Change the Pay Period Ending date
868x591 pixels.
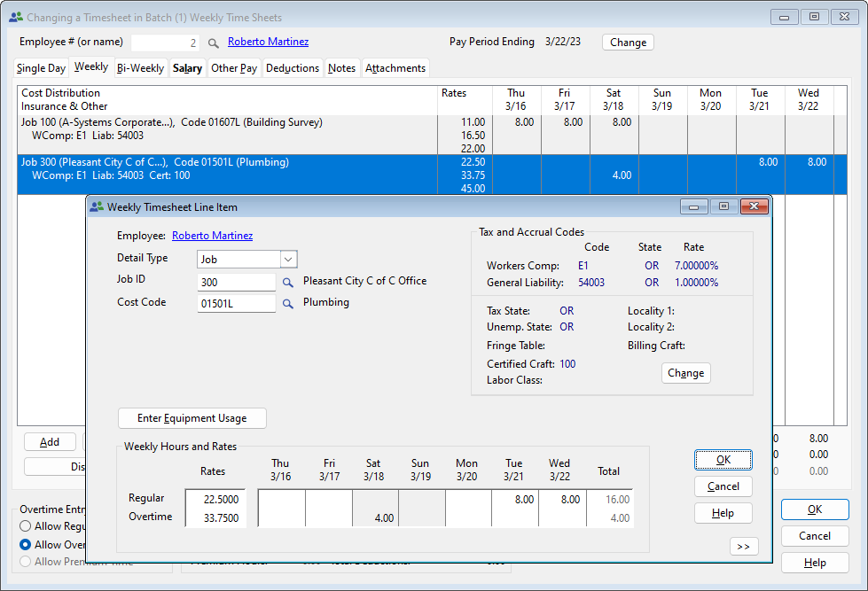(x=628, y=42)
